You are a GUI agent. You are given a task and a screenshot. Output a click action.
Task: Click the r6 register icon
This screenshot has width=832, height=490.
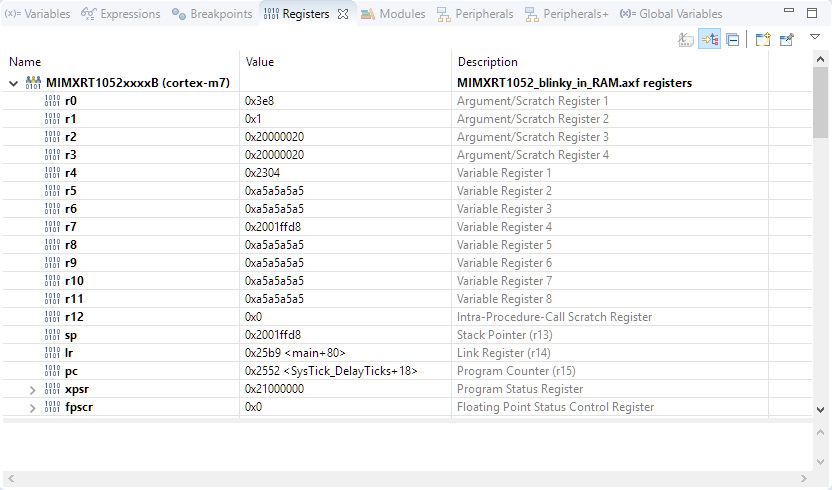(x=53, y=209)
